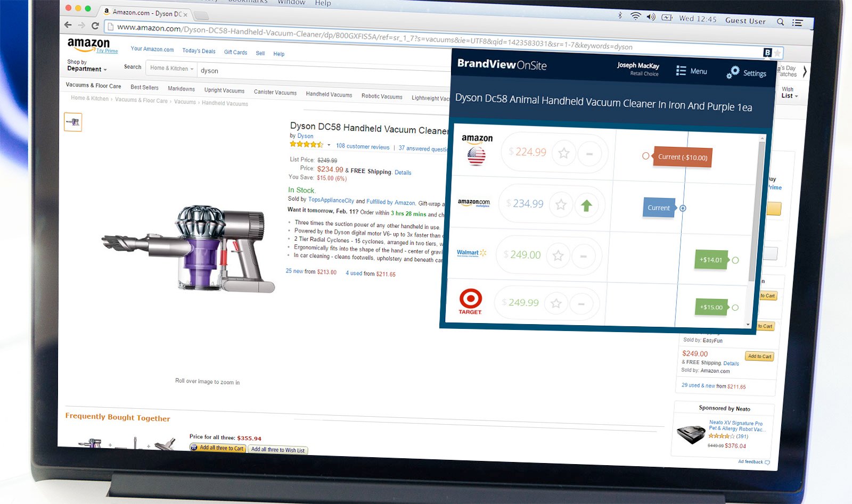Click the Amazon logo on the website
The width and height of the screenshot is (852, 504).
pos(89,44)
